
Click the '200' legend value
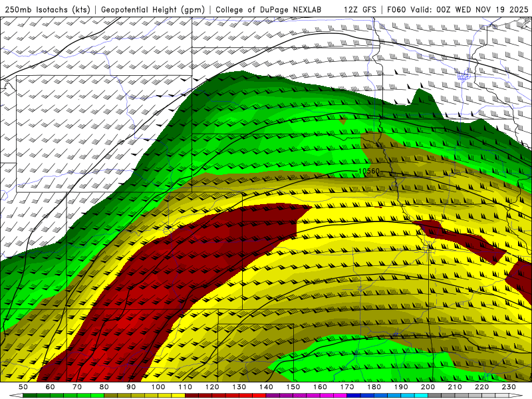click(x=428, y=387)
